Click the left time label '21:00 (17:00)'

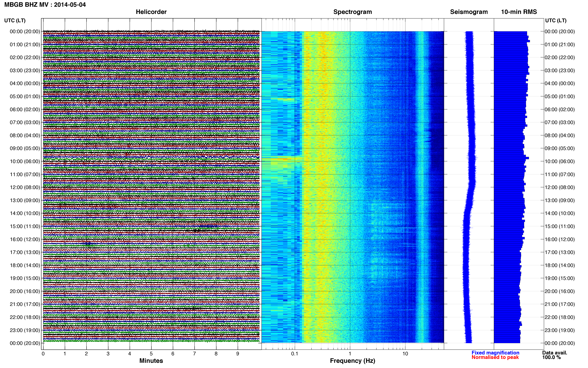pyautogui.click(x=25, y=304)
